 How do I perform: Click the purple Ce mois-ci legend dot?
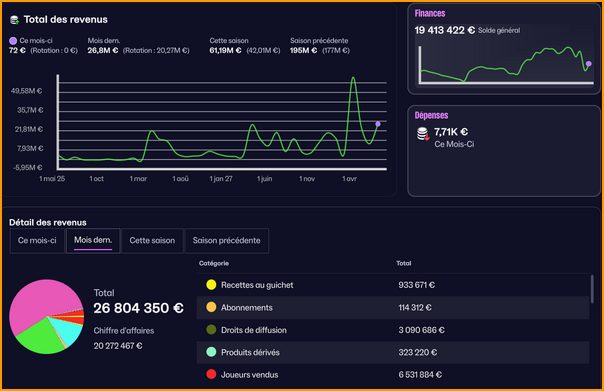coord(13,41)
